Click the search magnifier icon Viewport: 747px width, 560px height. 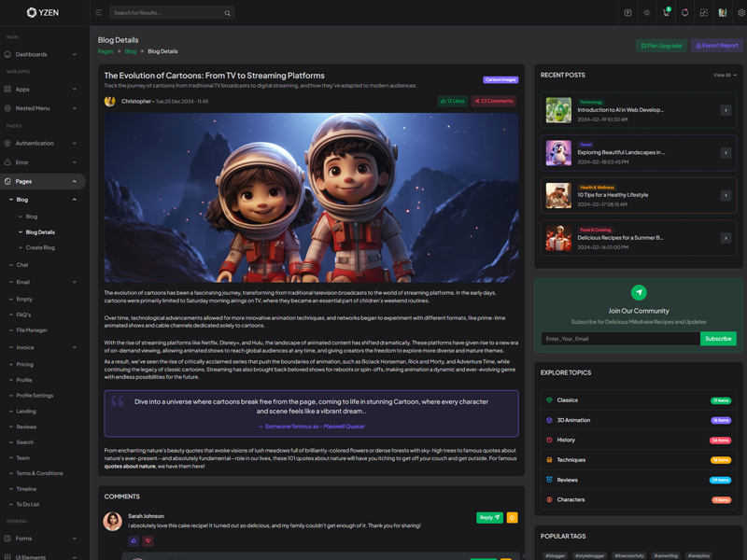[227, 13]
